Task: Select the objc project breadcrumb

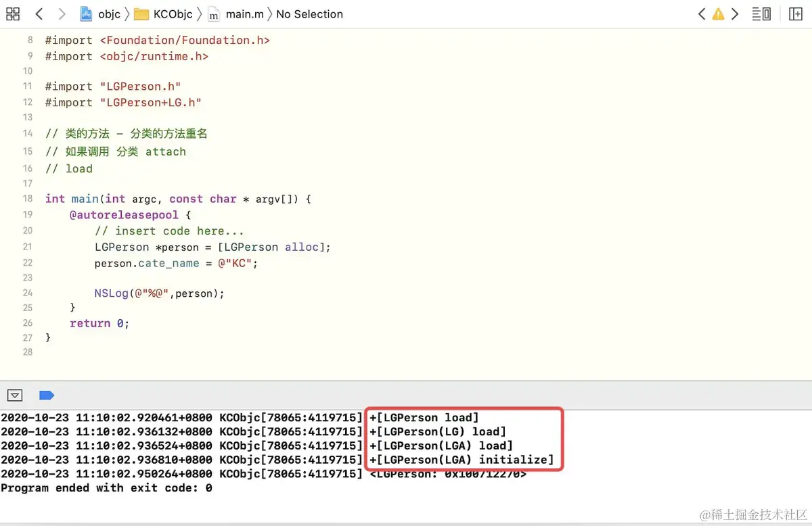Action: (108, 14)
